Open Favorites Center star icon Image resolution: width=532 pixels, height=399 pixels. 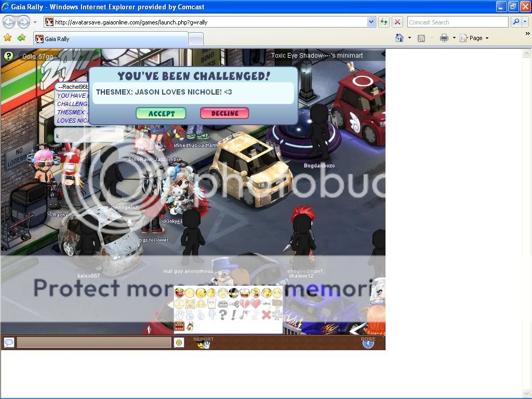tap(8, 38)
